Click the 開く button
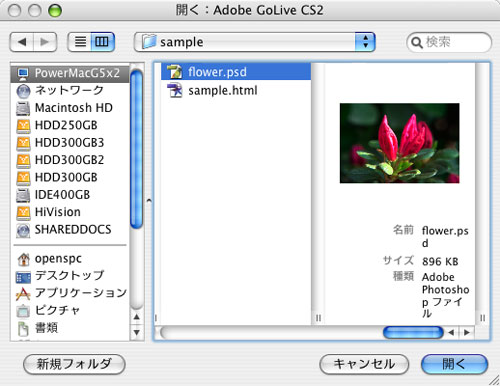The image size is (500, 386). (x=454, y=364)
